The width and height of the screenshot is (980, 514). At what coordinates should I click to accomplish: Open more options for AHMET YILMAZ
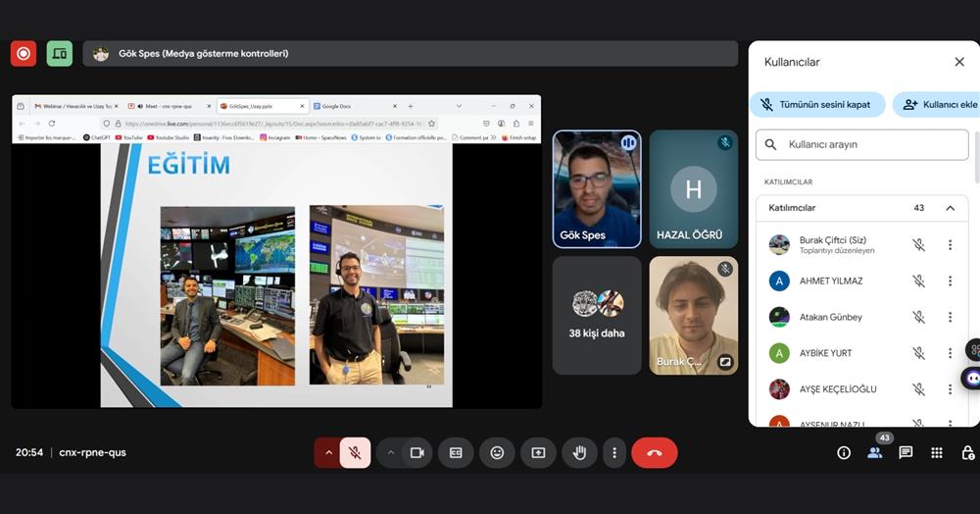coord(950,282)
